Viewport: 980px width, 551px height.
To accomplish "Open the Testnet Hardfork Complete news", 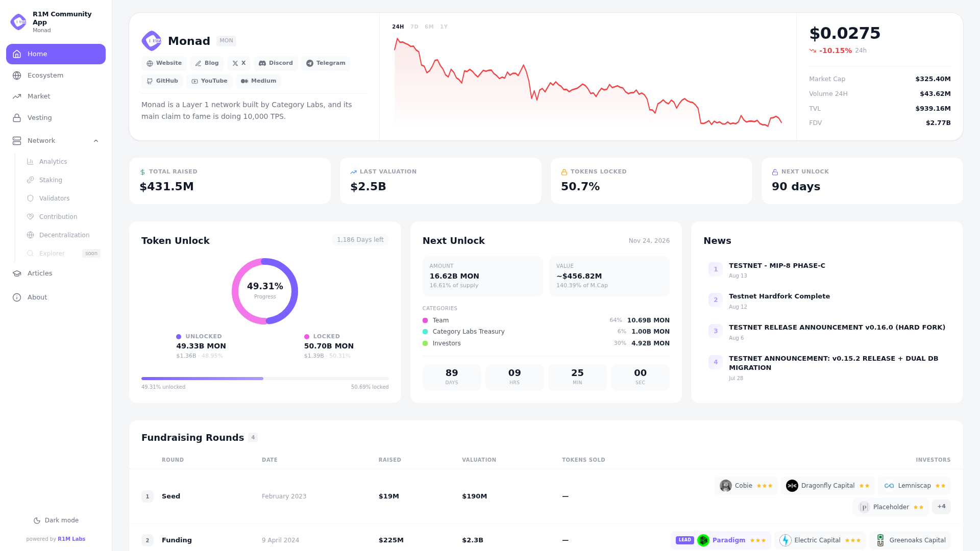I will point(779,296).
